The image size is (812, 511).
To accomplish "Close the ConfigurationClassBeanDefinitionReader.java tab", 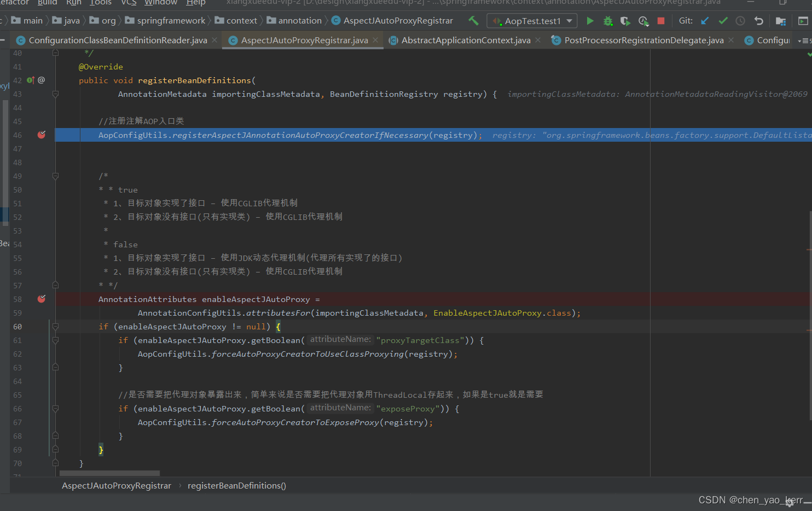I will tap(214, 40).
